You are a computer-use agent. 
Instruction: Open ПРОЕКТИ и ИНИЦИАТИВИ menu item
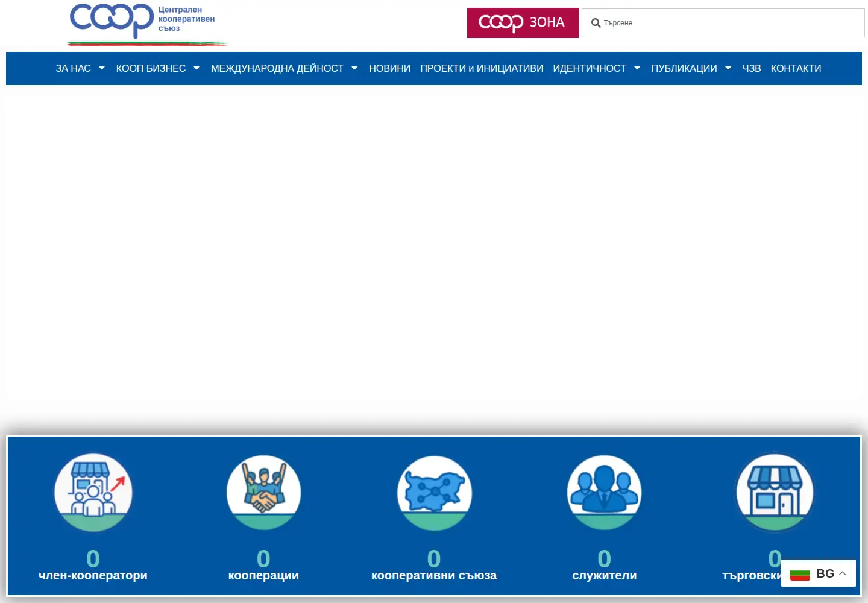pyautogui.click(x=482, y=68)
